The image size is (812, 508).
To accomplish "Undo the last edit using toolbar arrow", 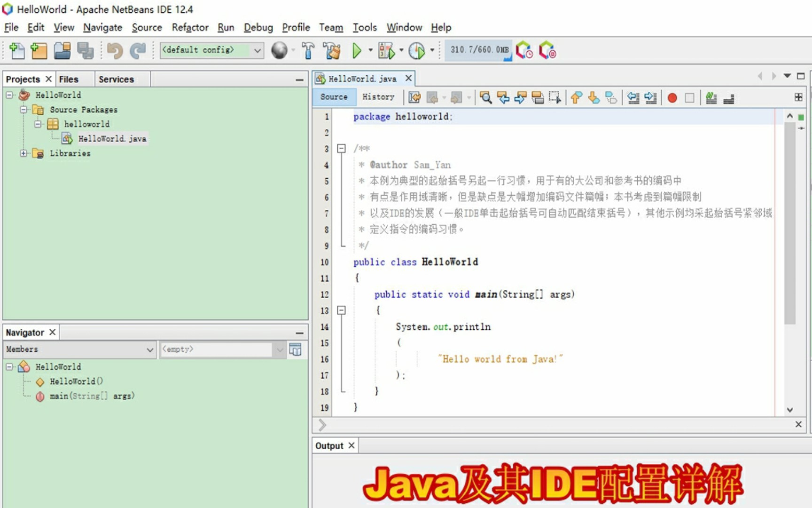I will click(x=114, y=50).
